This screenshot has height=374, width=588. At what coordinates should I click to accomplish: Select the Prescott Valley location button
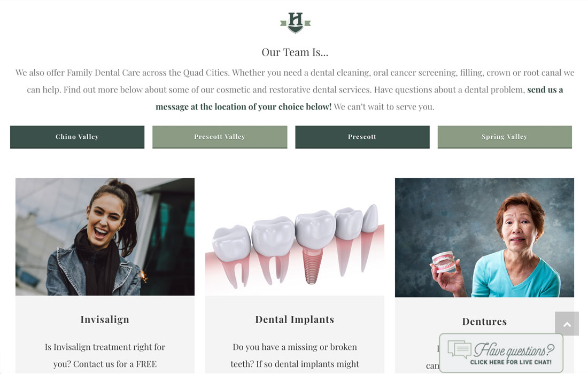pos(220,137)
